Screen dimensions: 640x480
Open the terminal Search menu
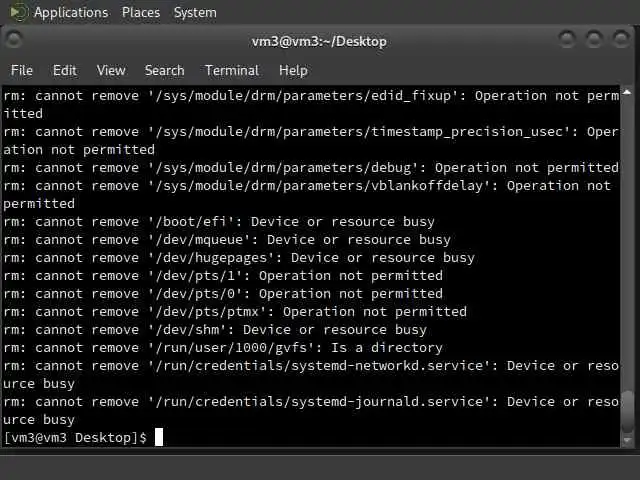[x=164, y=70]
